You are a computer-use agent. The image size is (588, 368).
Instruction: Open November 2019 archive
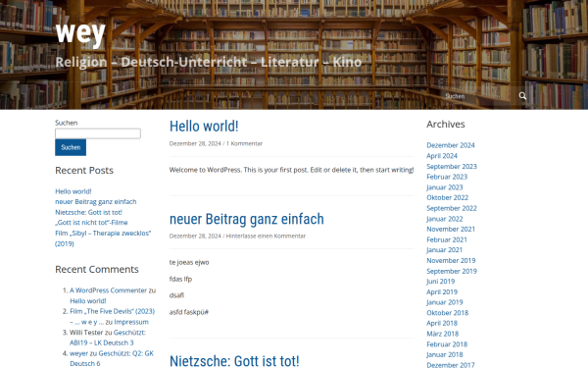pyautogui.click(x=451, y=260)
